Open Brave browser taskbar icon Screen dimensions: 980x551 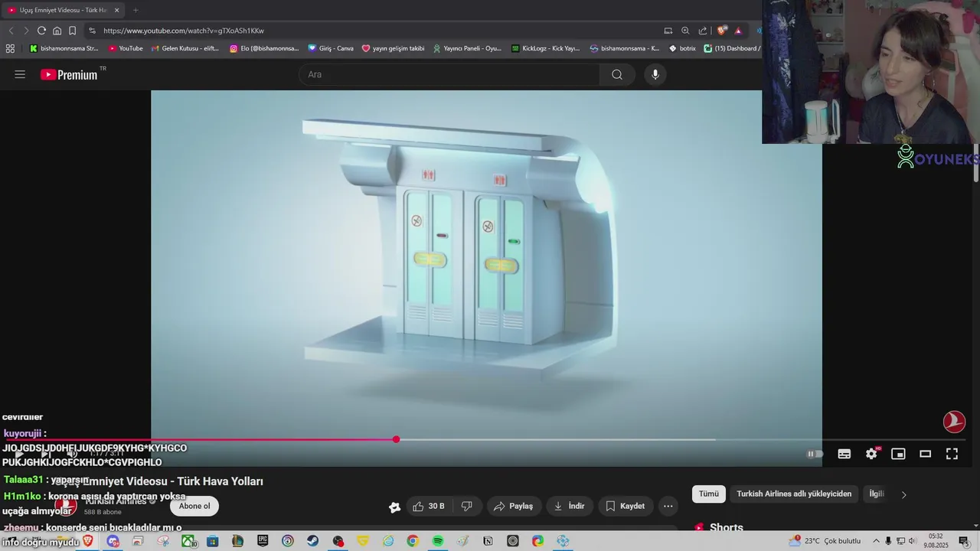coord(88,541)
